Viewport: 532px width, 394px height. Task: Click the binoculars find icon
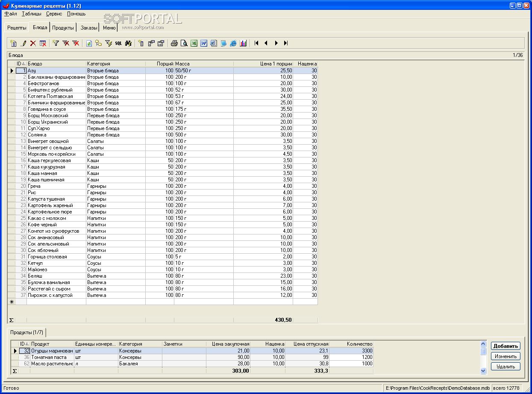[x=128, y=43]
